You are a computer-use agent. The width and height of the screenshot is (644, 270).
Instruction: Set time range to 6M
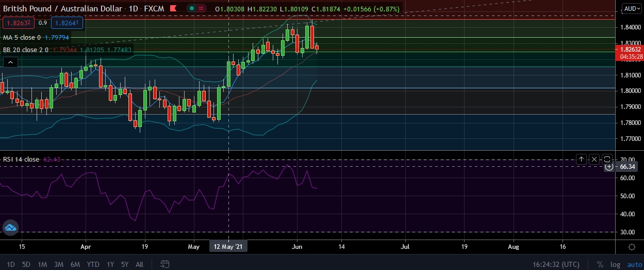[75, 264]
